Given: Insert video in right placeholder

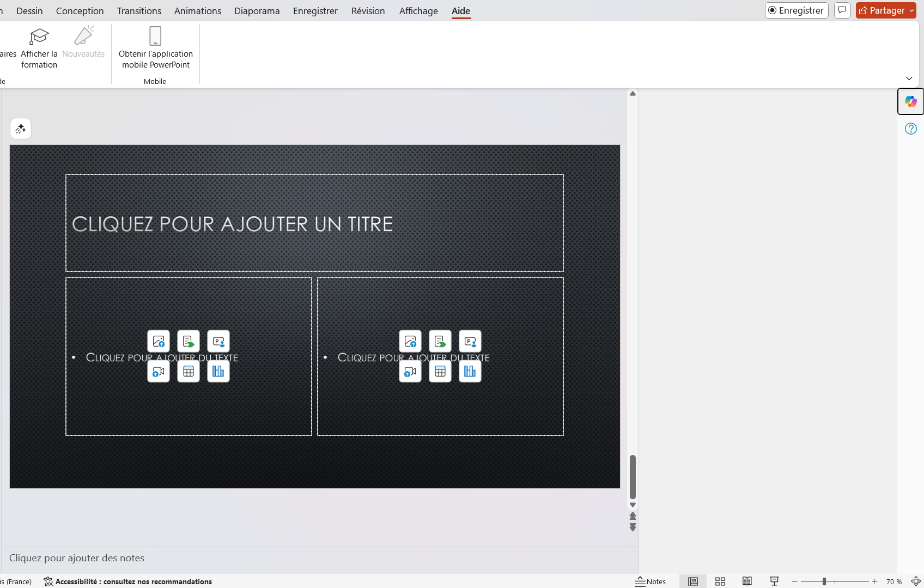Looking at the screenshot, I should click(x=410, y=372).
